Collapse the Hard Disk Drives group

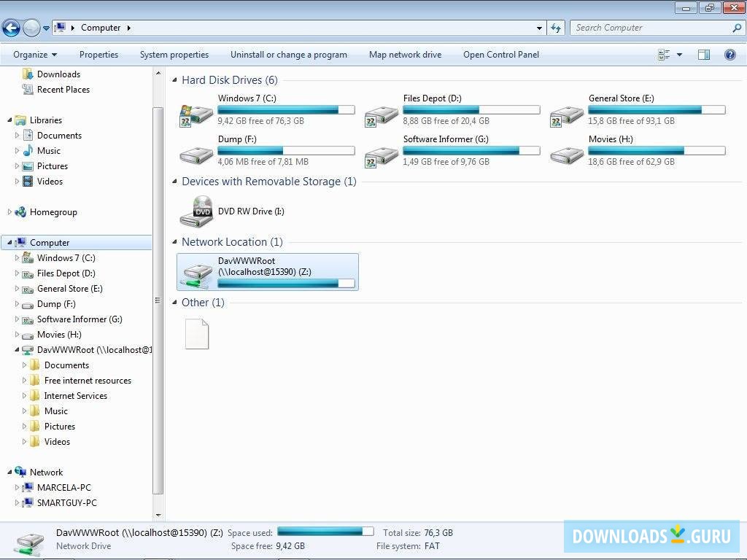tap(174, 80)
